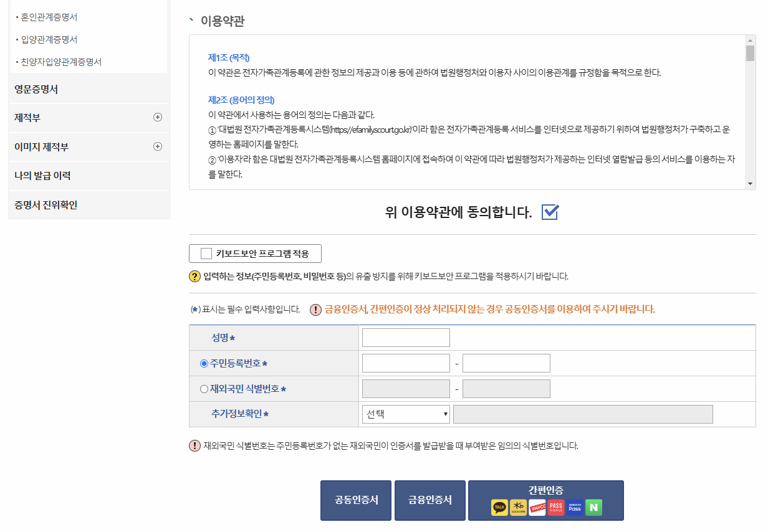
Task: Select Samsung Pass authentication icon
Action: [574, 507]
